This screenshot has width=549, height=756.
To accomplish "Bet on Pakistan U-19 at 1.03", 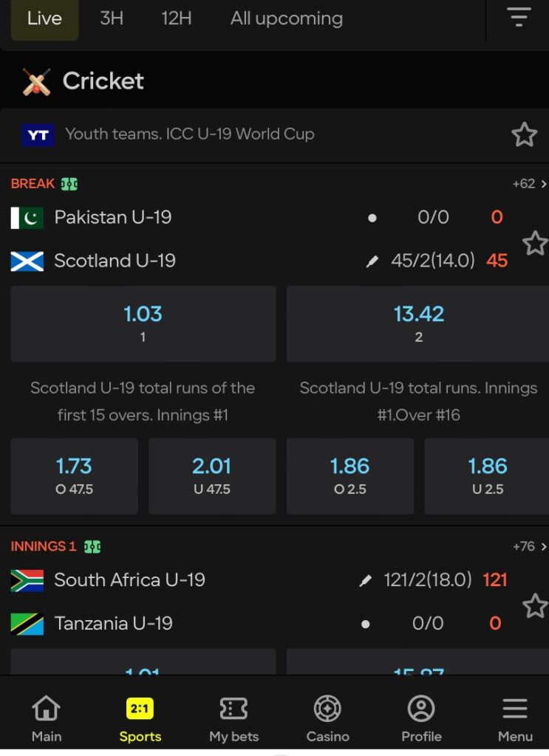I will pyautogui.click(x=143, y=324).
